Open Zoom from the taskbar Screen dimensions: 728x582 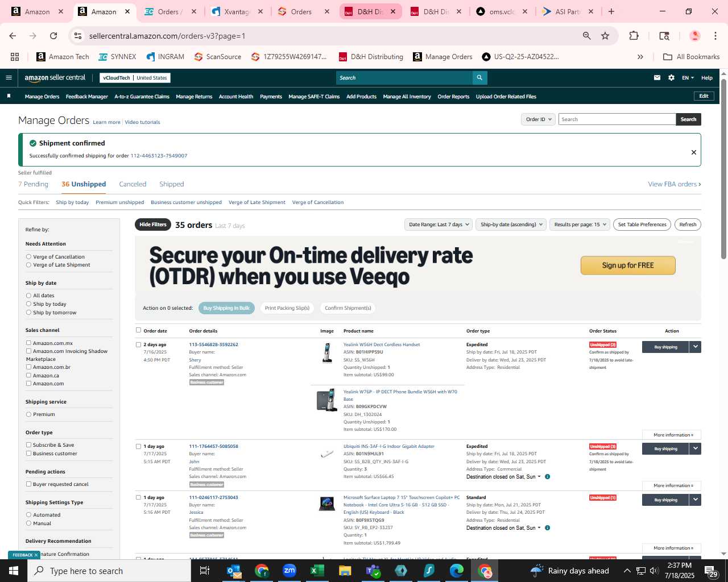tap(289, 571)
